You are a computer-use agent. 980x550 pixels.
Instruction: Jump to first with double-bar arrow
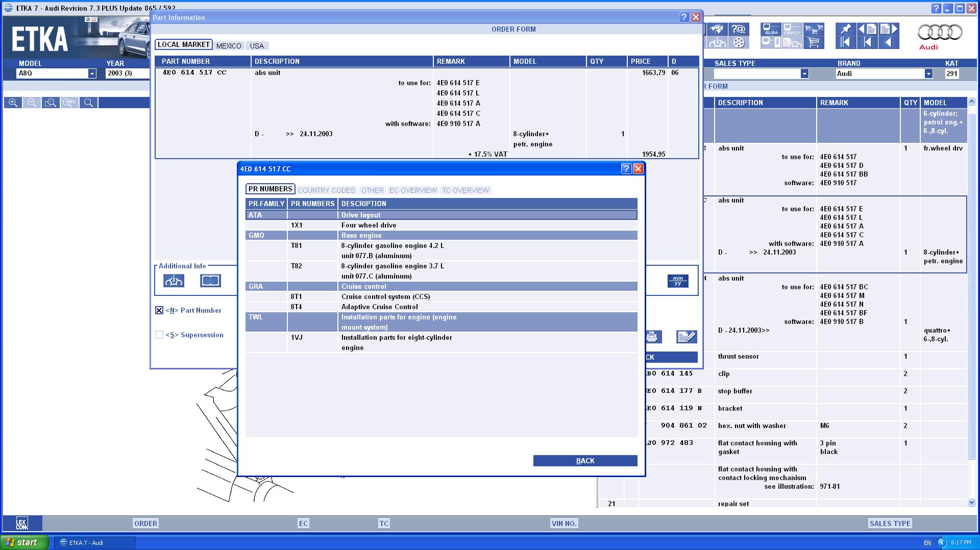(845, 43)
